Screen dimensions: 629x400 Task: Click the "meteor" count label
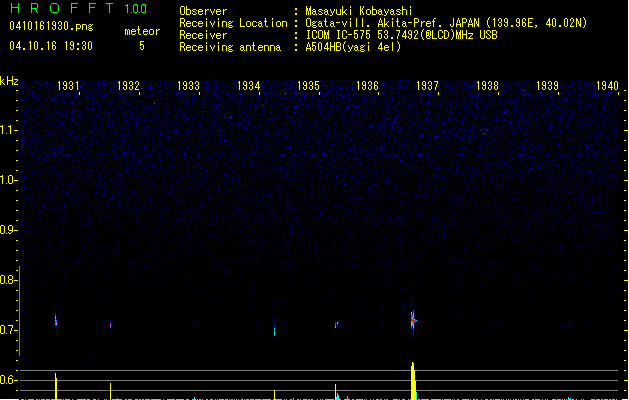[142, 31]
